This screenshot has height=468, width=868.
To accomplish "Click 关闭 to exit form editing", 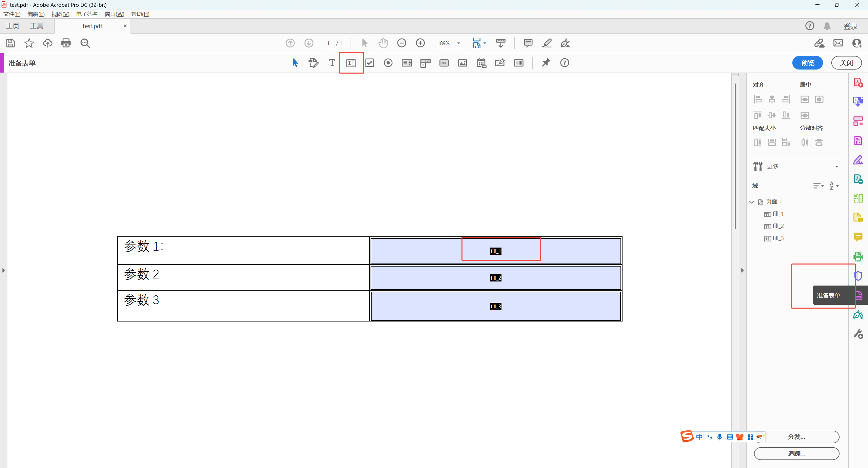I will pyautogui.click(x=846, y=63).
